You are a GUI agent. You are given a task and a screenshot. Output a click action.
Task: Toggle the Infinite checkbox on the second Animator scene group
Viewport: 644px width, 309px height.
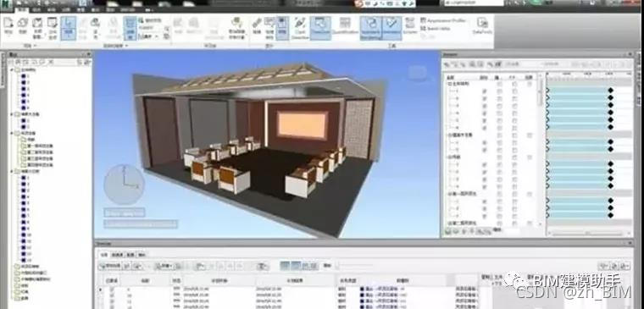point(530,135)
